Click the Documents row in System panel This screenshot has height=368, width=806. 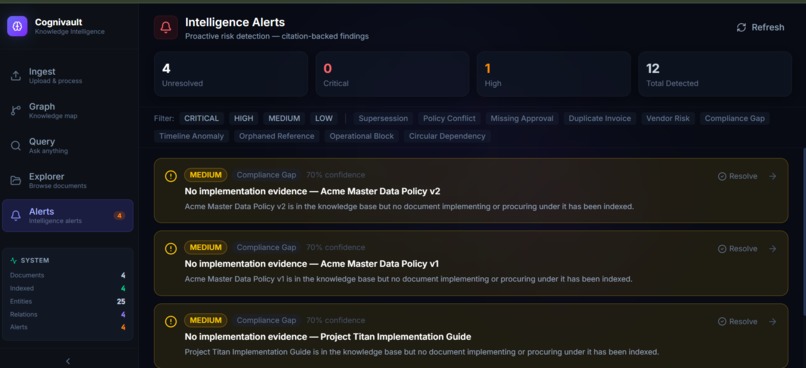(67, 275)
